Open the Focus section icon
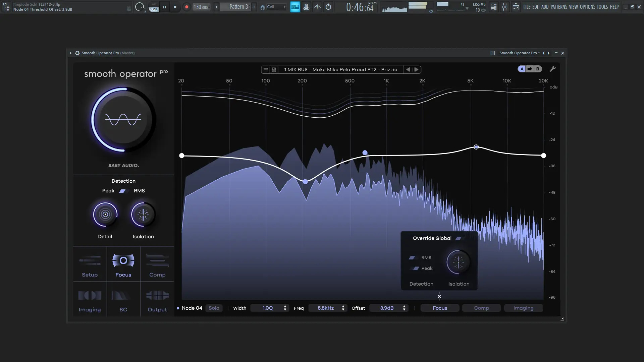Image resolution: width=644 pixels, height=362 pixels. (x=123, y=261)
